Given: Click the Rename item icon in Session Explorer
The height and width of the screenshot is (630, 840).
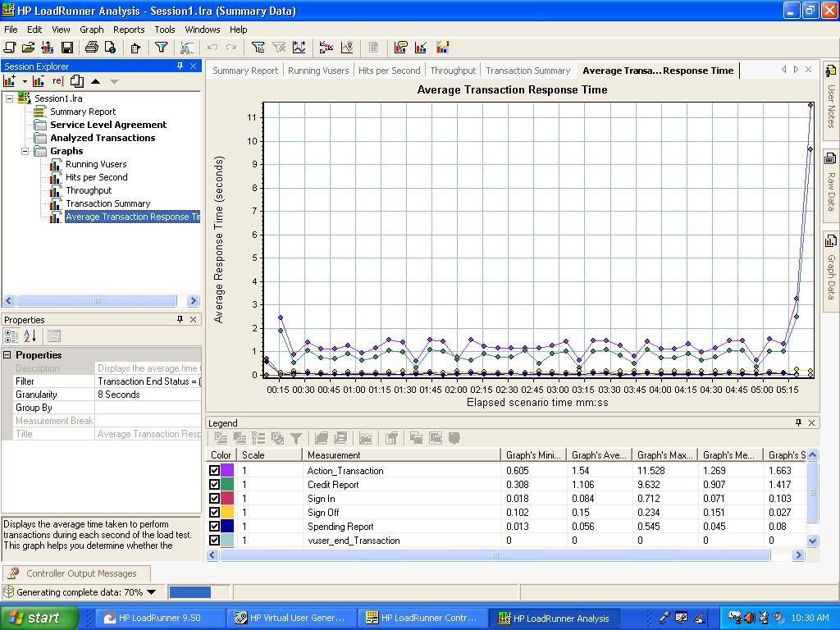Looking at the screenshot, I should 58,81.
